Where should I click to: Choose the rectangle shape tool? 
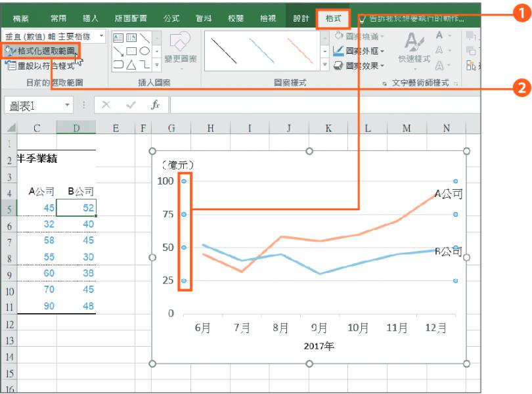point(131,51)
